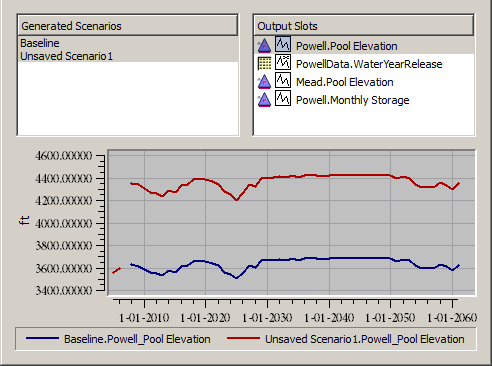Select Unsaved Scenario1 in the list
The image size is (492, 366).
coord(128,56)
